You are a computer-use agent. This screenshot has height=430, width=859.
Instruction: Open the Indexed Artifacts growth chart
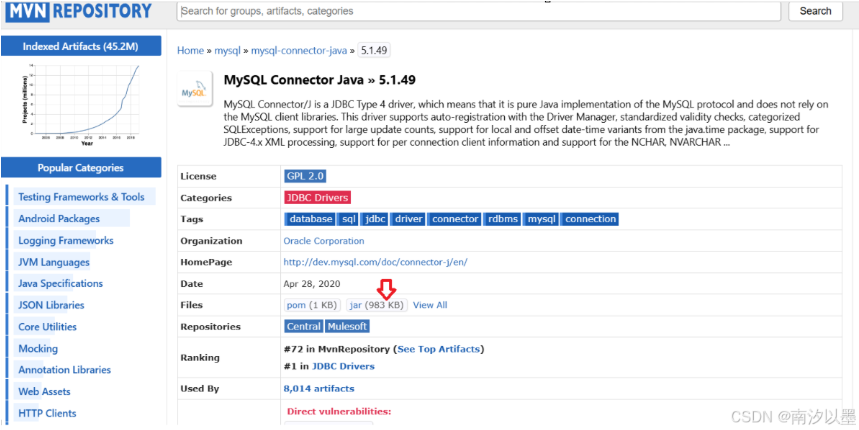(x=81, y=103)
